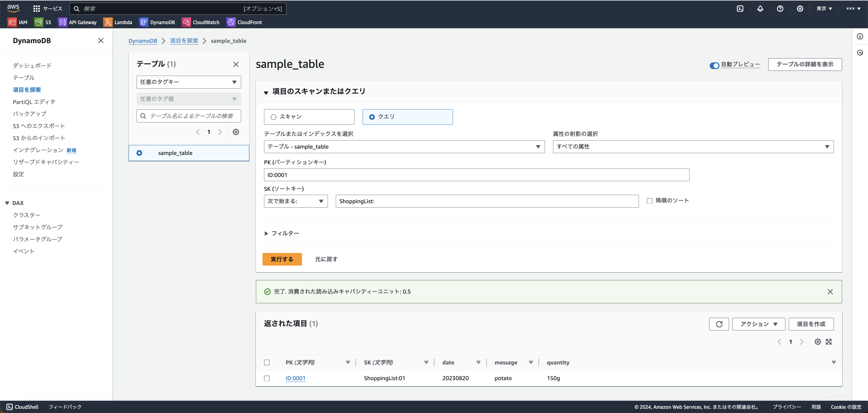Open the info panel icon on the right edge
Image resolution: width=868 pixels, height=413 pixels.
click(x=860, y=36)
